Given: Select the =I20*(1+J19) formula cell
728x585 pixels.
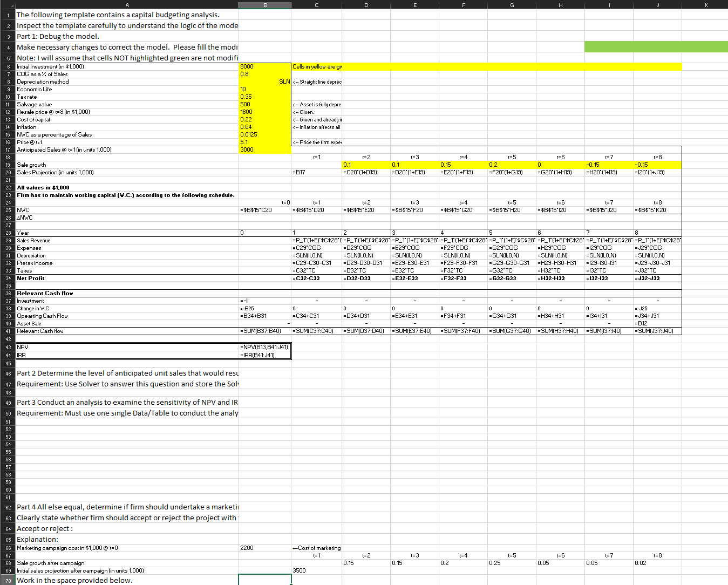Looking at the screenshot, I should 658,172.
